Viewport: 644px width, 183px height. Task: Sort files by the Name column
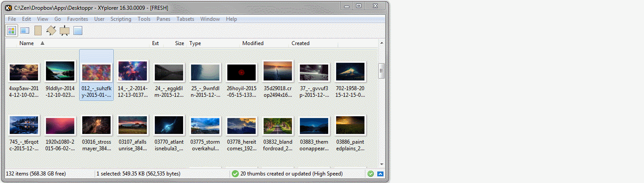(27, 43)
